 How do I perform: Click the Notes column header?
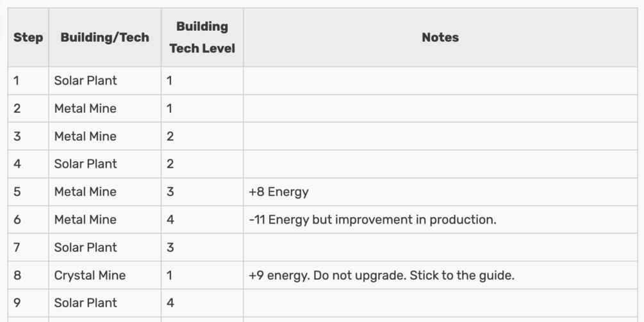tap(440, 37)
